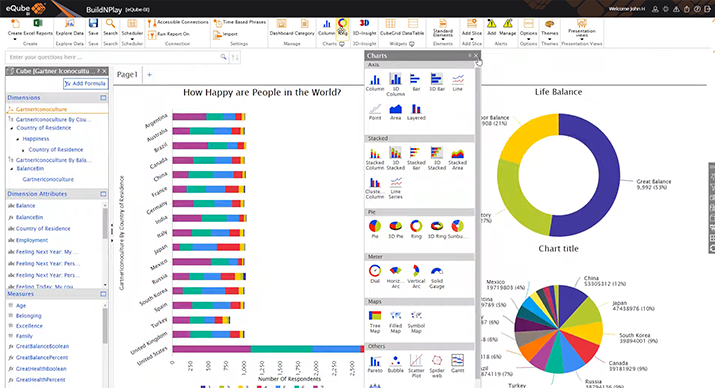Collapse the Country of Residence tree node
The height and width of the screenshot is (388, 715).
12,128
